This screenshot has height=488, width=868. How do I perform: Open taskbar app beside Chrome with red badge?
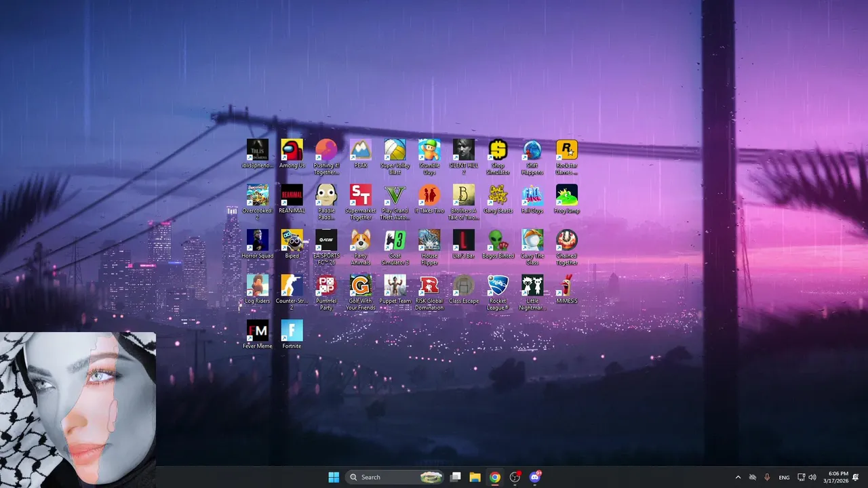click(515, 477)
